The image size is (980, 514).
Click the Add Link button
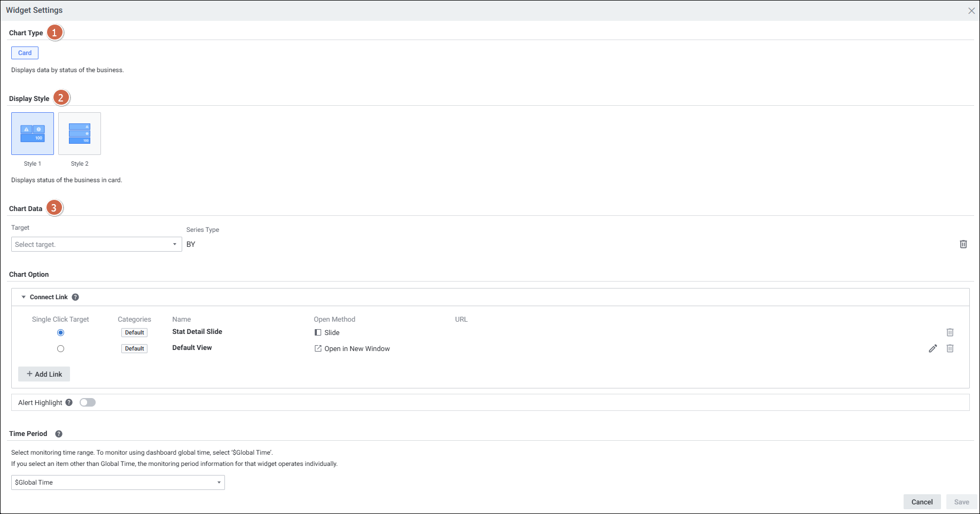[x=44, y=374]
